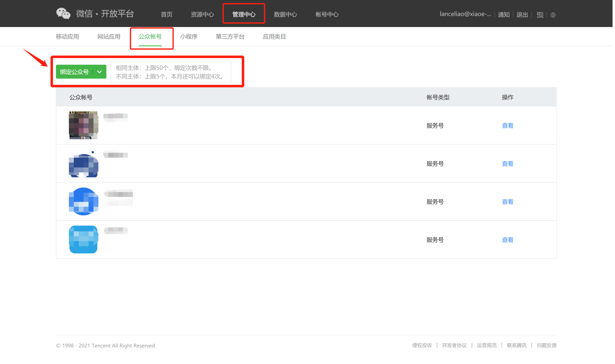This screenshot has height=364, width=615.
Task: Expand the 绑定公众号 dropdown arrow
Action: 100,72
